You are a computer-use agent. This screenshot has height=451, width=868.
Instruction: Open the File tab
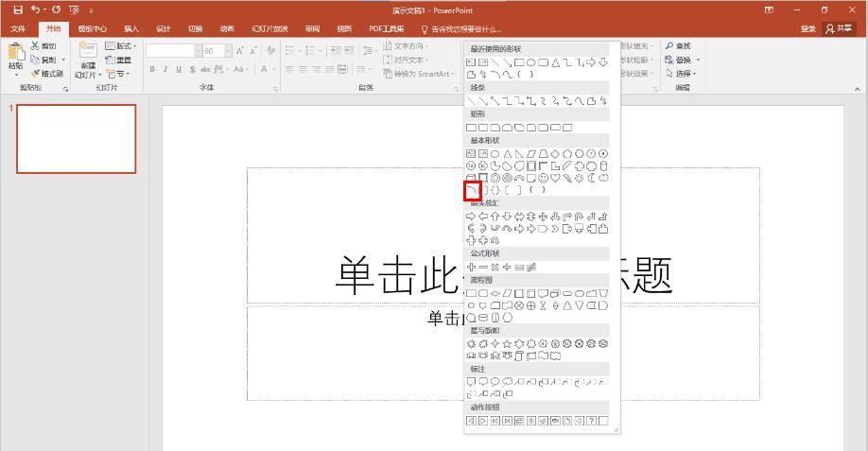[18, 28]
